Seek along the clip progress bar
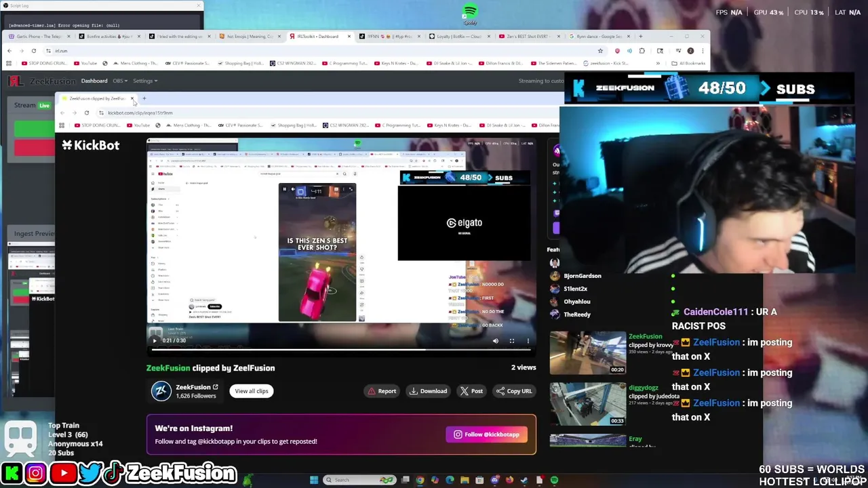Viewport: 868px width, 488px height. point(342,350)
